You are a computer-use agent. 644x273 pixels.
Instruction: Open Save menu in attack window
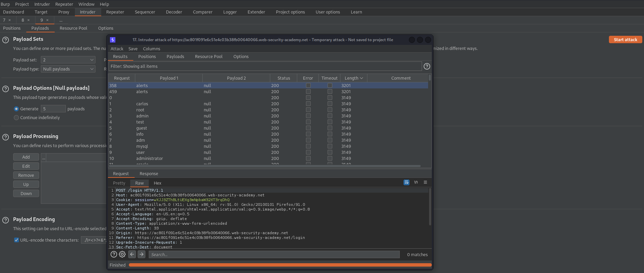[133, 49]
